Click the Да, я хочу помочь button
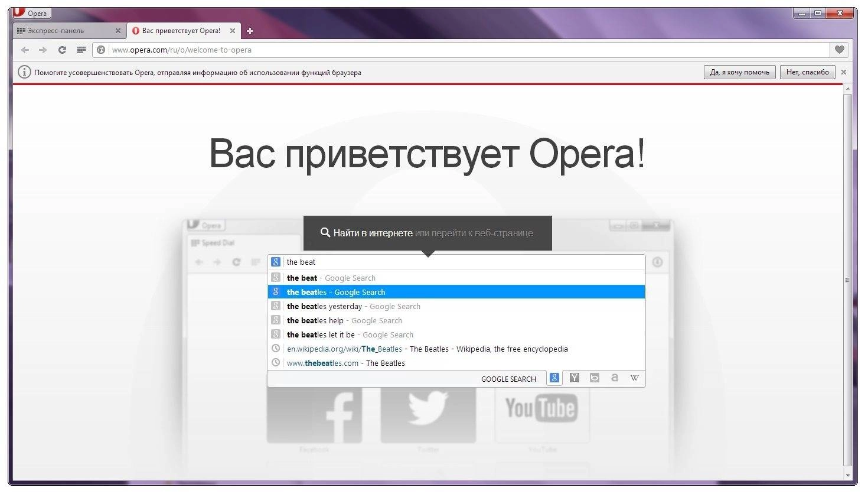This screenshot has width=868, height=497. (x=739, y=72)
